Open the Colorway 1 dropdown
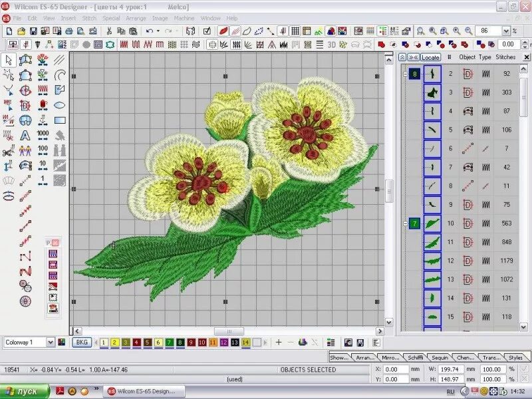This screenshot has width=532, height=399. point(51,342)
